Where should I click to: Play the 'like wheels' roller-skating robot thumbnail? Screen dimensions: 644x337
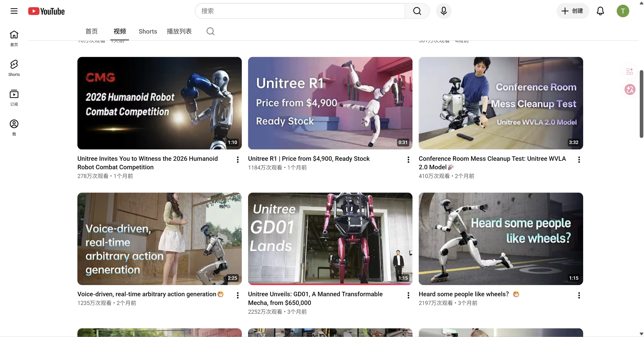pos(501,239)
